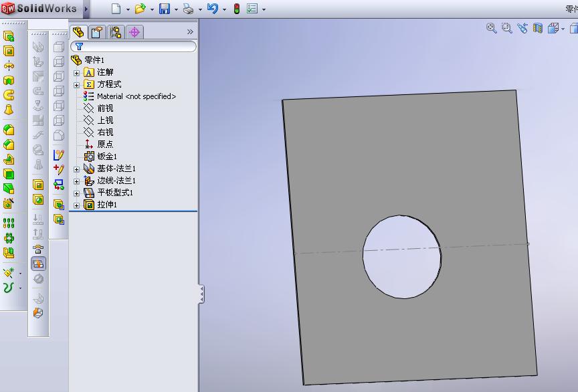
Task: Switch to the FeatureManager design tree tab
Action: click(78, 33)
